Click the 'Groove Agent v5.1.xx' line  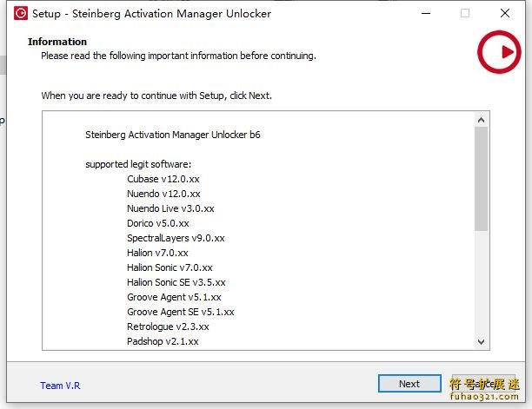(174, 297)
